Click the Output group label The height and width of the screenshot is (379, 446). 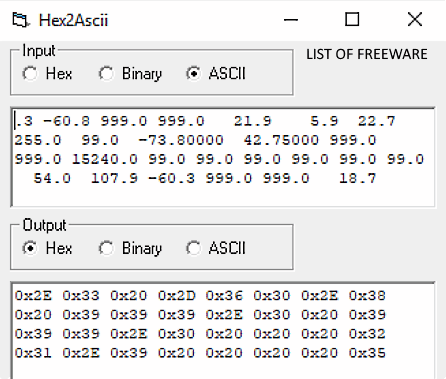[x=44, y=225]
